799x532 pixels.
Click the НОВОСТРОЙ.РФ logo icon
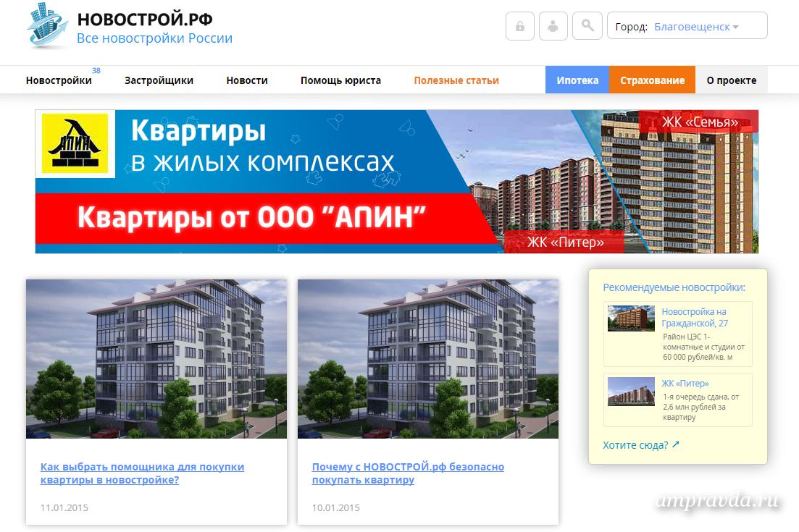[x=48, y=26]
